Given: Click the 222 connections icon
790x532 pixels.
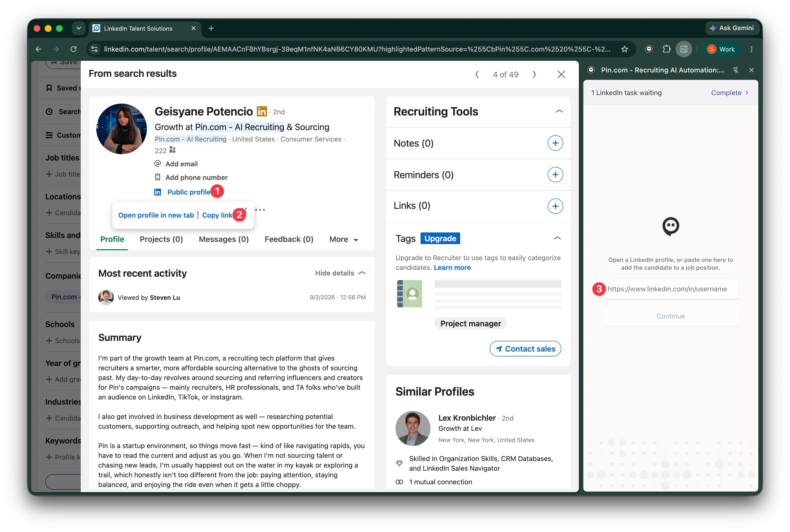Looking at the screenshot, I should point(172,150).
